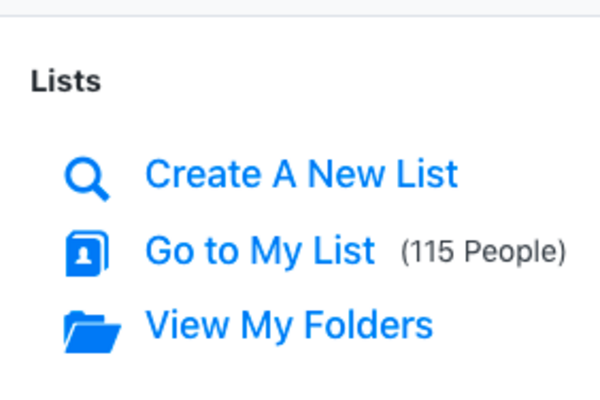
Task: Open the Go to My List link
Action: pos(260,250)
